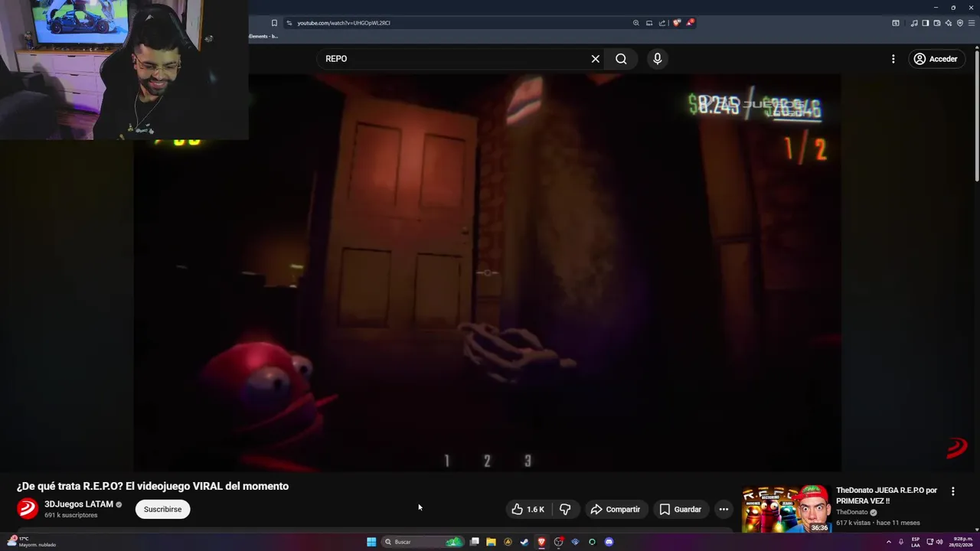Open TheDonato R.E.P.O recommended video thumbnail
The width and height of the screenshot is (980, 551).
click(786, 508)
